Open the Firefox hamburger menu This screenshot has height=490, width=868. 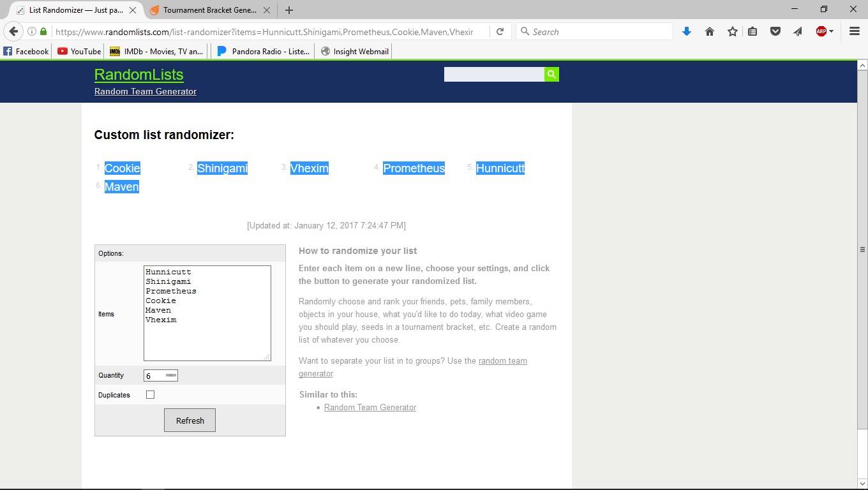tap(855, 31)
